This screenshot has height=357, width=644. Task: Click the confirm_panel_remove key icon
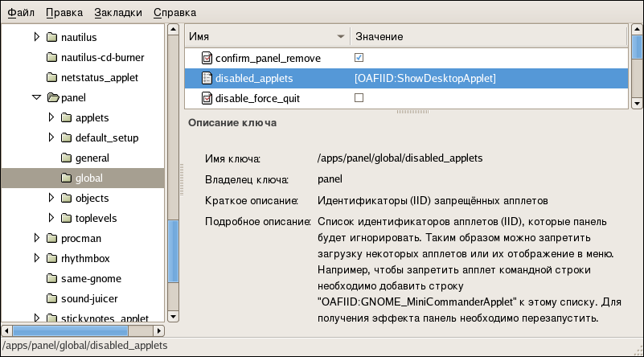pyautogui.click(x=206, y=59)
